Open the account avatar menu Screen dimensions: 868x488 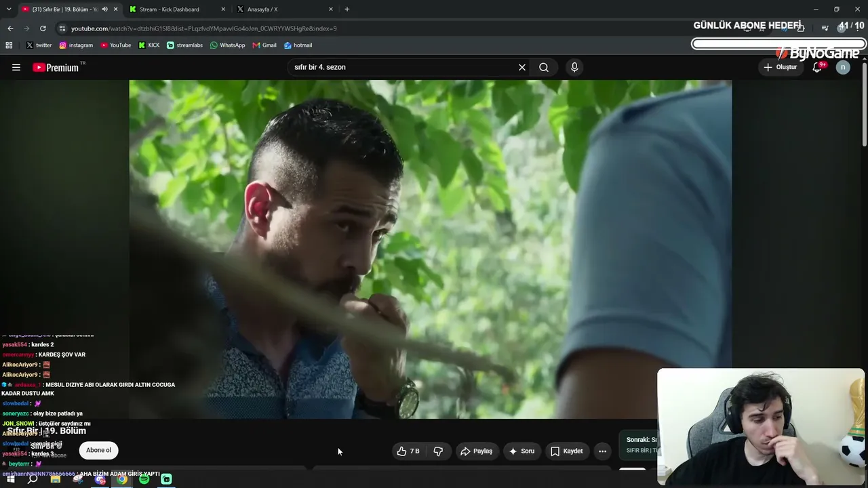(843, 67)
